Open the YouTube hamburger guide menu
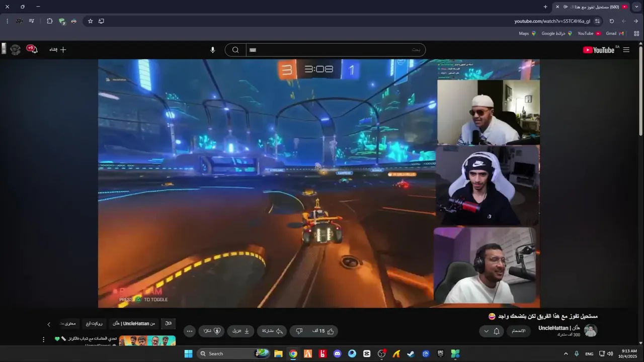This screenshot has width=644, height=362. [x=626, y=50]
